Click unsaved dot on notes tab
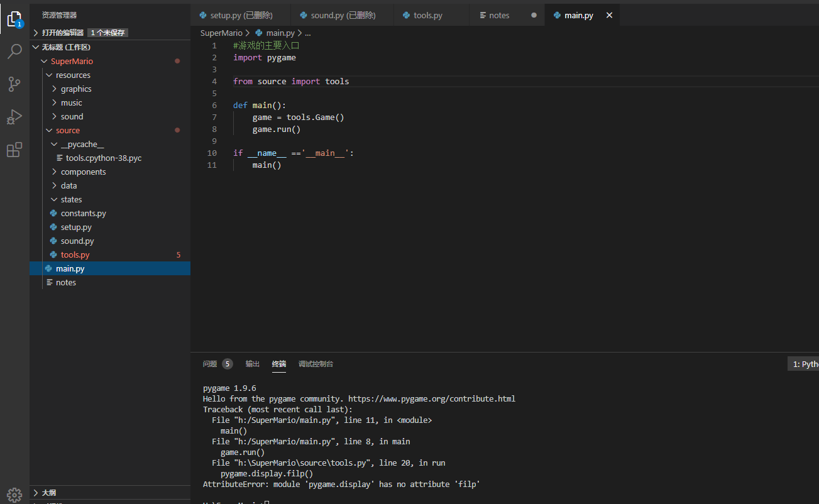 tap(534, 15)
